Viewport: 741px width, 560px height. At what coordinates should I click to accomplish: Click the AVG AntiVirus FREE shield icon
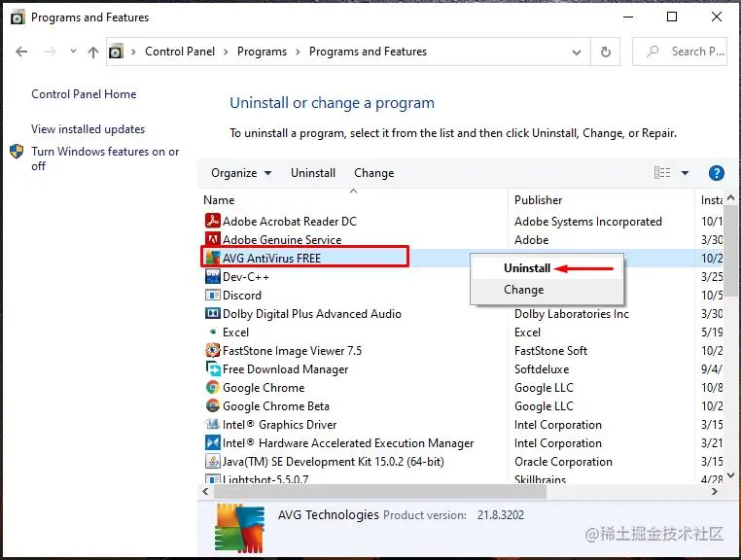tap(213, 258)
